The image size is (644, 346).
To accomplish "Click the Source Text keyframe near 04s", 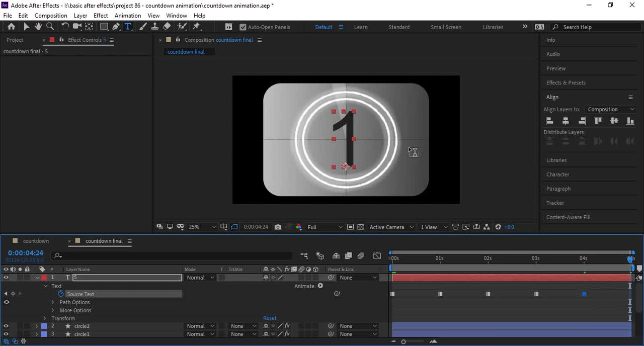I will 584,294.
